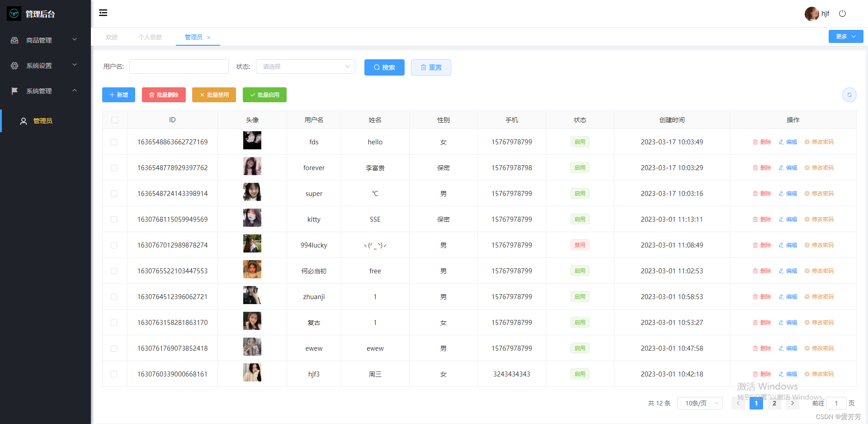Expand the 商品管理 sidebar menu

44,40
